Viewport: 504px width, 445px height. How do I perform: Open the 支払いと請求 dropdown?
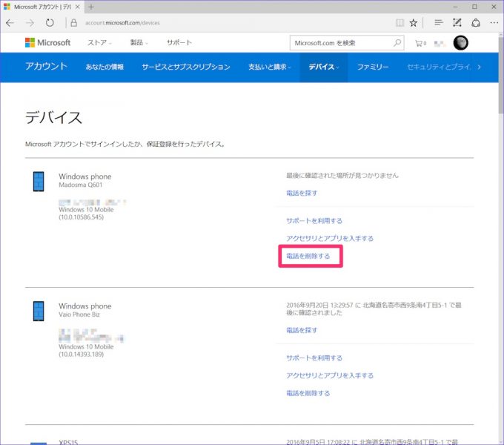click(269, 67)
